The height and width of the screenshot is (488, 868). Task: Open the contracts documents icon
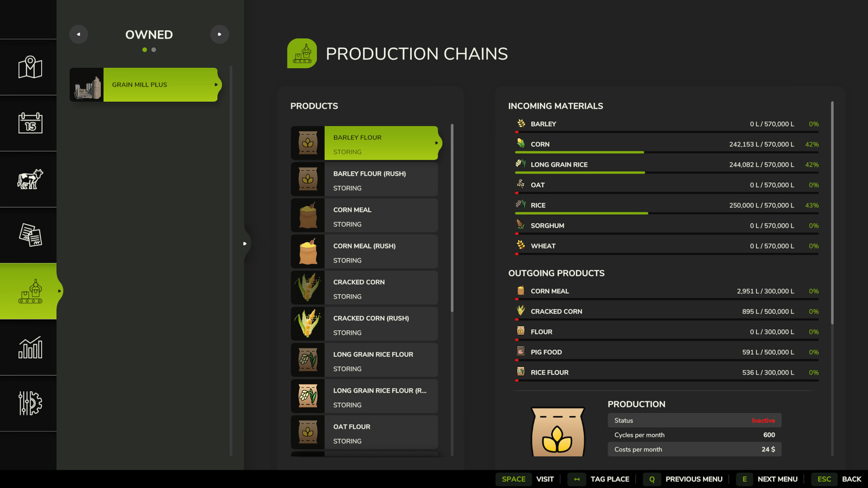30,235
